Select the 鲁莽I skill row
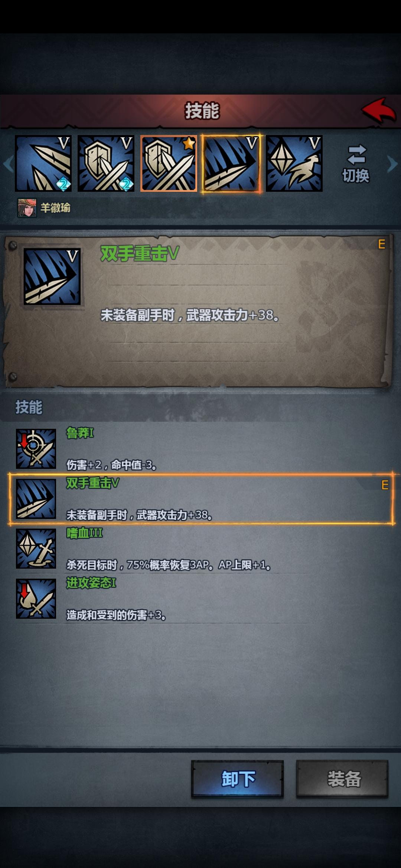The width and height of the screenshot is (401, 868). pos(201,449)
